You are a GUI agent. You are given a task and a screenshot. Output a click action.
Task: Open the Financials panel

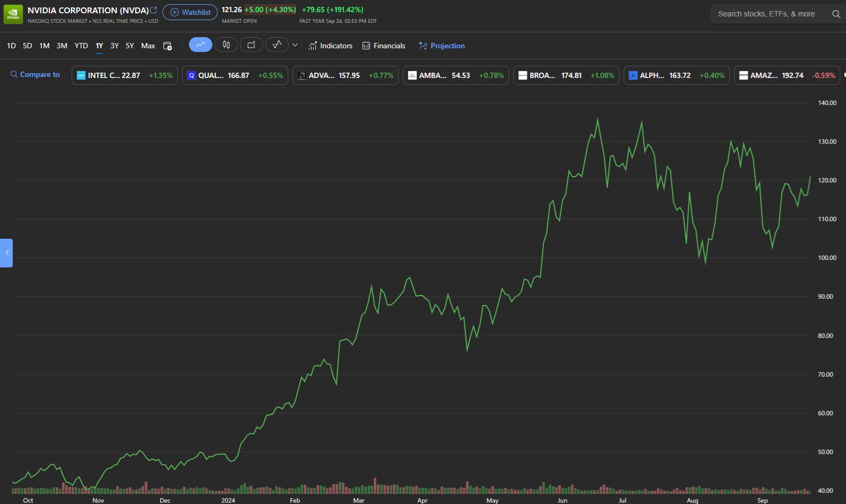[384, 46]
